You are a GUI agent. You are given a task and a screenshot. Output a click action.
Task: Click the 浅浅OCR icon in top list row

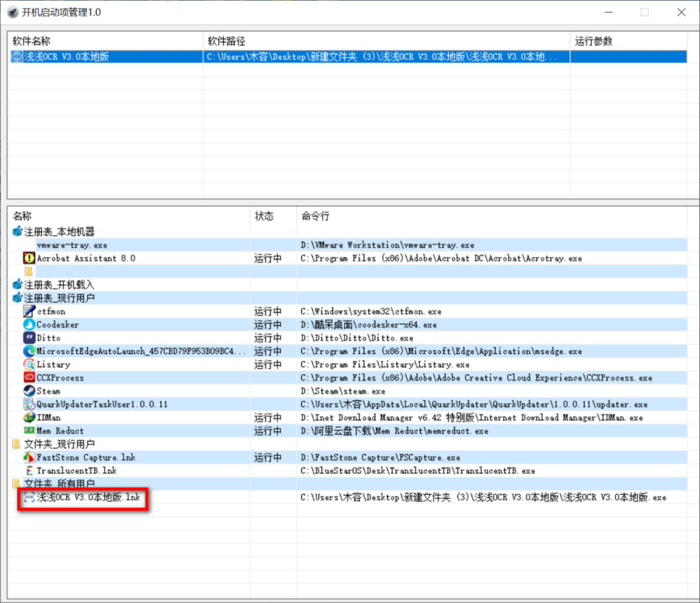click(x=16, y=56)
